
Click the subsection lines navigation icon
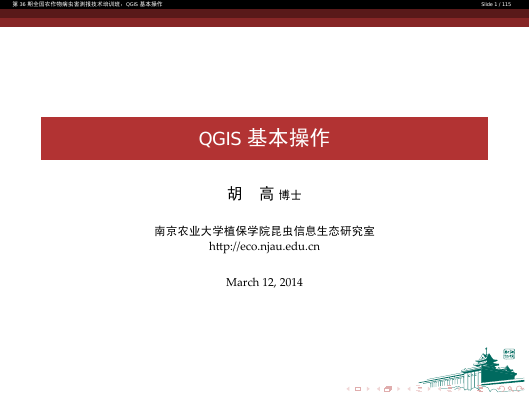click(x=419, y=388)
